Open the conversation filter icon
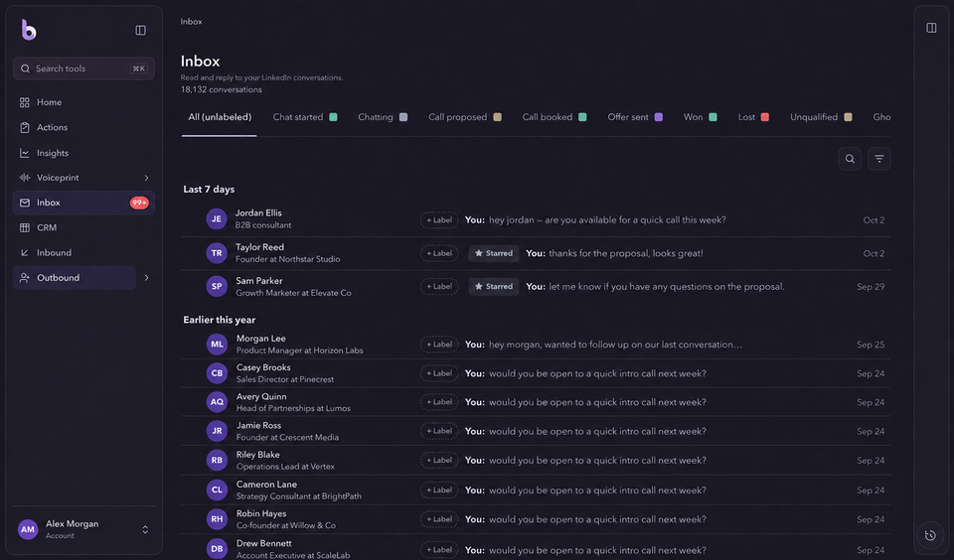The height and width of the screenshot is (560, 954). click(x=879, y=159)
